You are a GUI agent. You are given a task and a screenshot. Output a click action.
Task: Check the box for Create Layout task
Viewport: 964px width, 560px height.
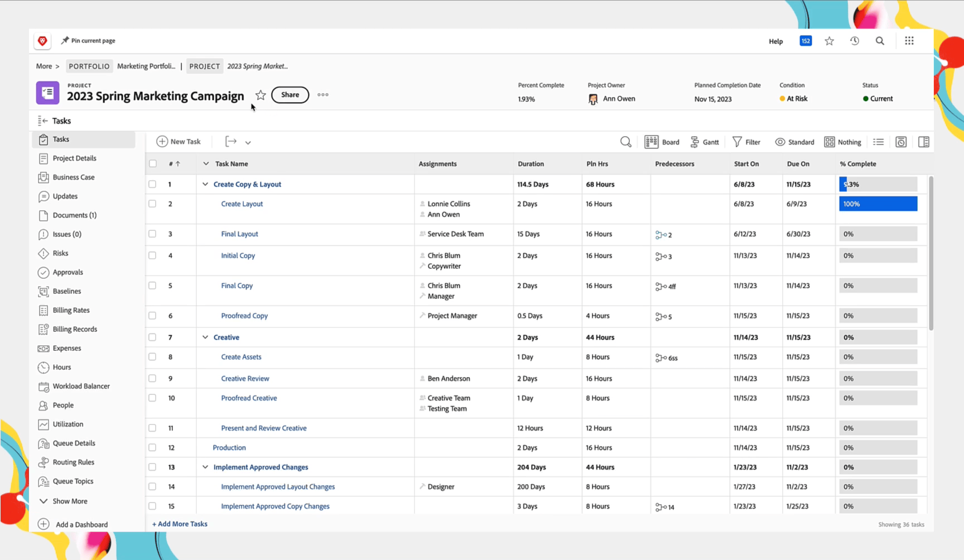(152, 204)
